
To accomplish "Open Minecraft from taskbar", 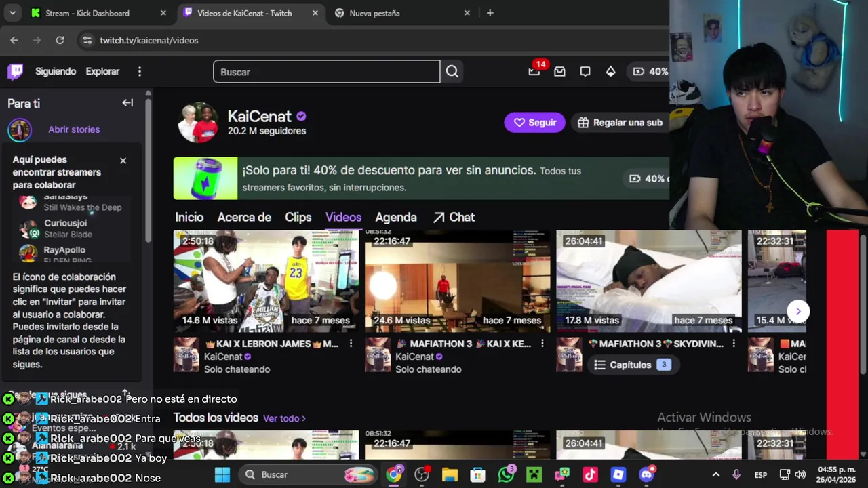I will [x=534, y=474].
